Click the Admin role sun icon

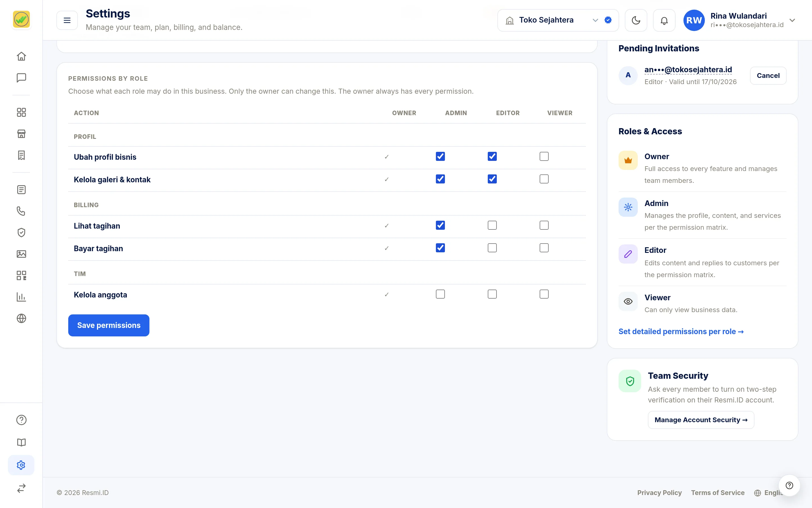coord(628,207)
